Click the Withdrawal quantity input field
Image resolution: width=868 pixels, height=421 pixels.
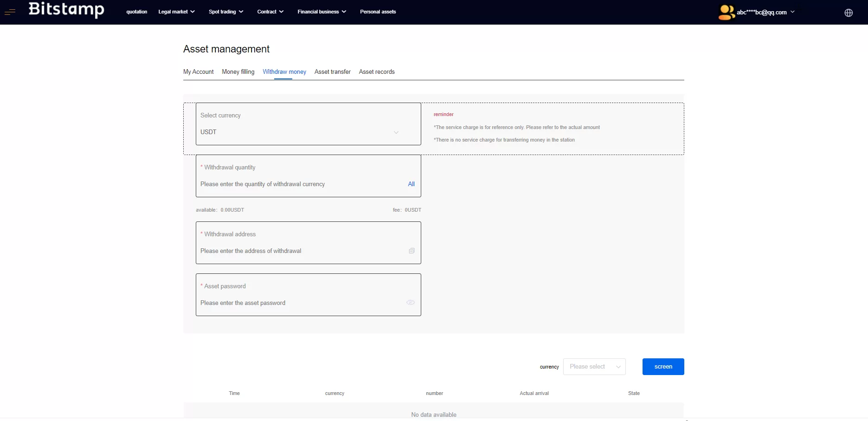[x=302, y=184]
